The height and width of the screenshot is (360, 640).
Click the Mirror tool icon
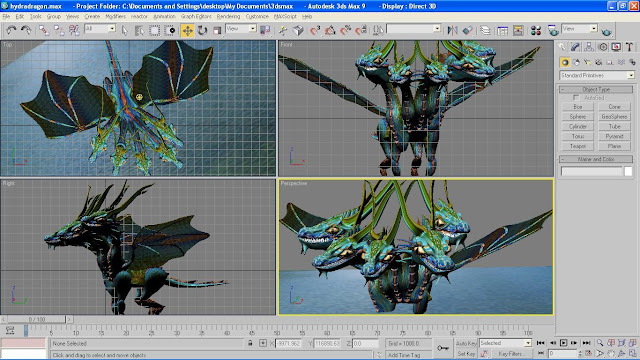click(452, 30)
